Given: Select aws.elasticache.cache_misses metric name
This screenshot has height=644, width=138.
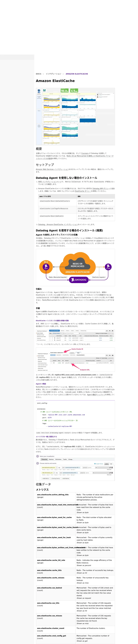Looking at the screenshot, I should [x=51, y=578].
